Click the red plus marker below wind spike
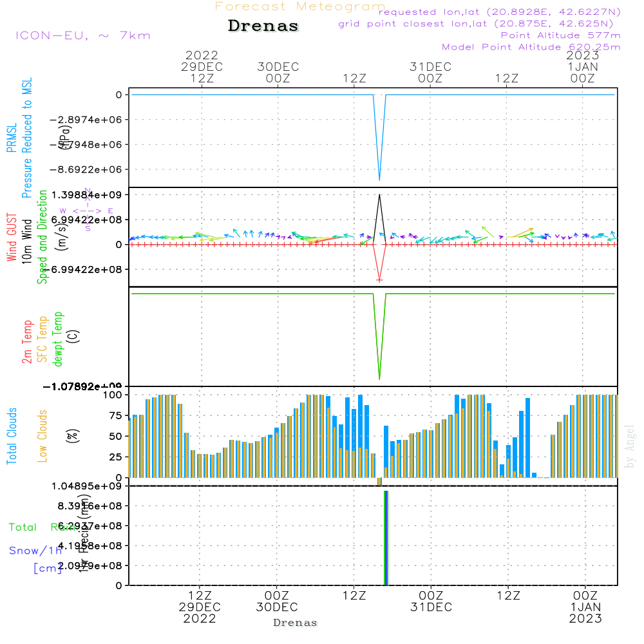This screenshot has width=644, height=644. pyautogui.click(x=380, y=279)
